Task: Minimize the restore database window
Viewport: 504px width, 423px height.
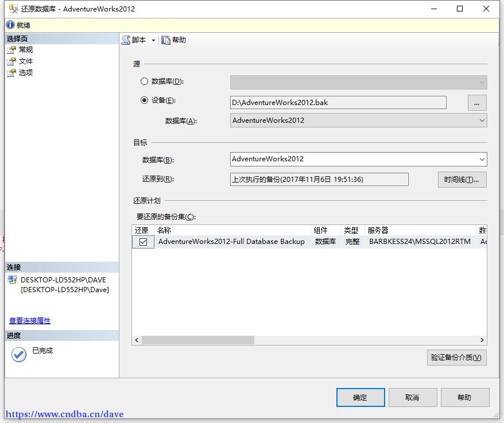Action: 434,9
